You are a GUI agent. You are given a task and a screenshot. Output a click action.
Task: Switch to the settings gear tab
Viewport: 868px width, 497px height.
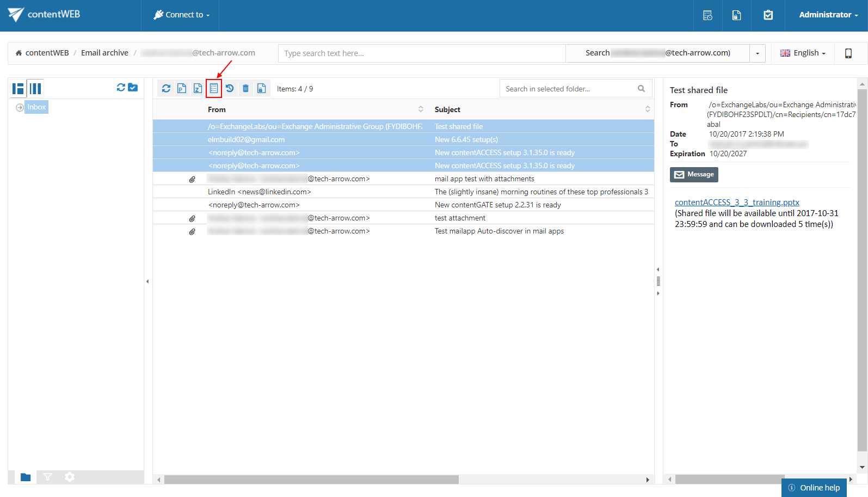(69, 477)
